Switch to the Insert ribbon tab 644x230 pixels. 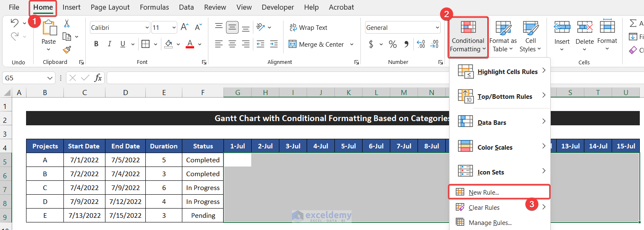pos(71,7)
